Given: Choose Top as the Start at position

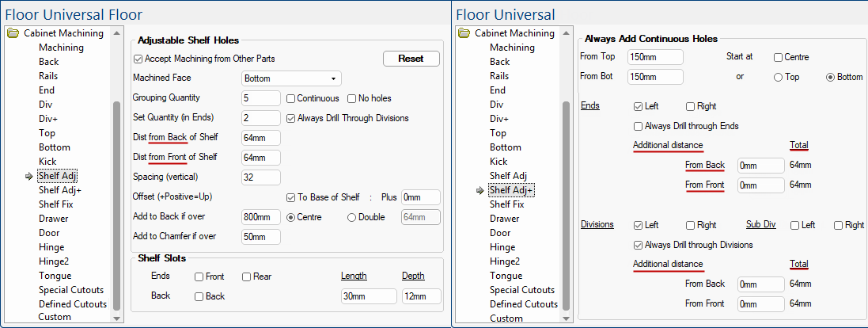Looking at the screenshot, I should pos(779,78).
